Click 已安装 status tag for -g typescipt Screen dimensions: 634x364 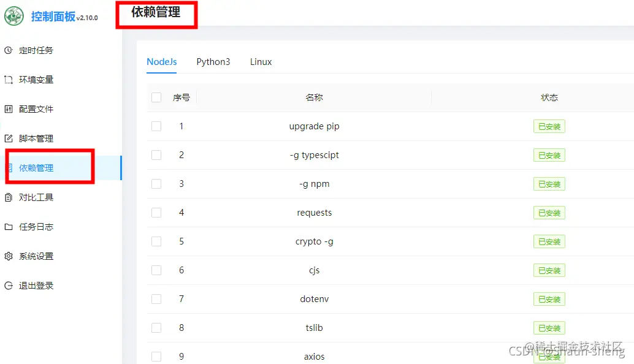(549, 155)
